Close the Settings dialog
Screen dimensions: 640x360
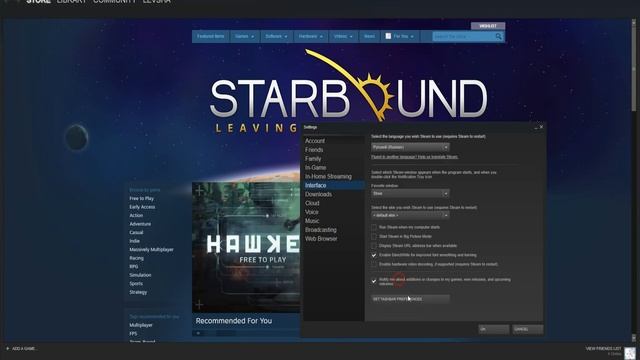(x=541, y=127)
